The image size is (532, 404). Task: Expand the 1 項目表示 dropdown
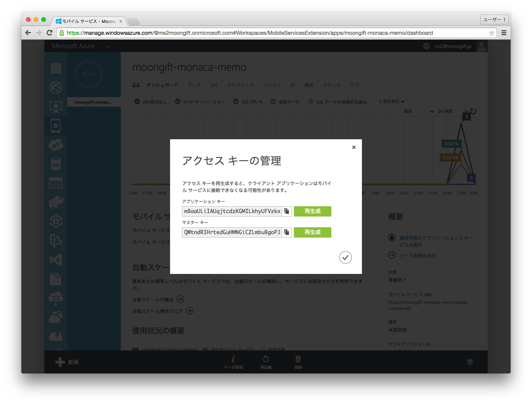click(392, 101)
